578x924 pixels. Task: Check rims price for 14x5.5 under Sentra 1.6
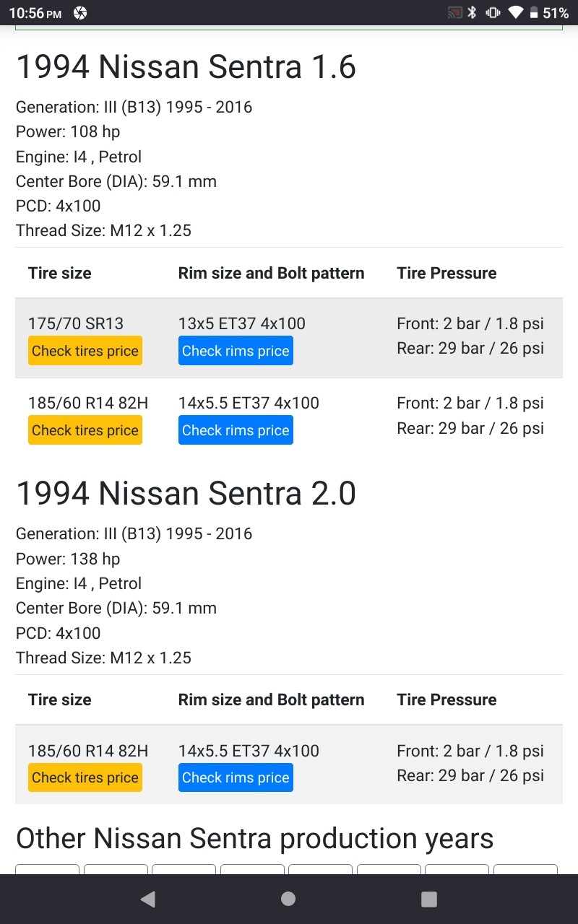(236, 430)
